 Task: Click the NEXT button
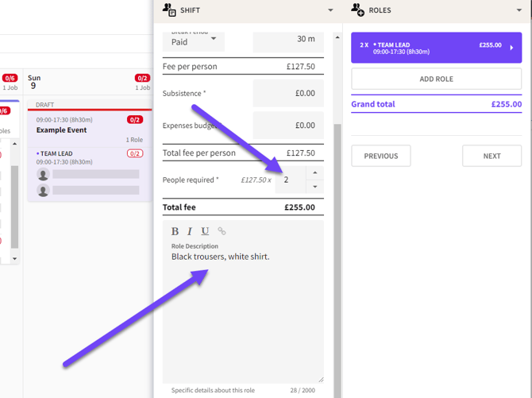click(492, 156)
